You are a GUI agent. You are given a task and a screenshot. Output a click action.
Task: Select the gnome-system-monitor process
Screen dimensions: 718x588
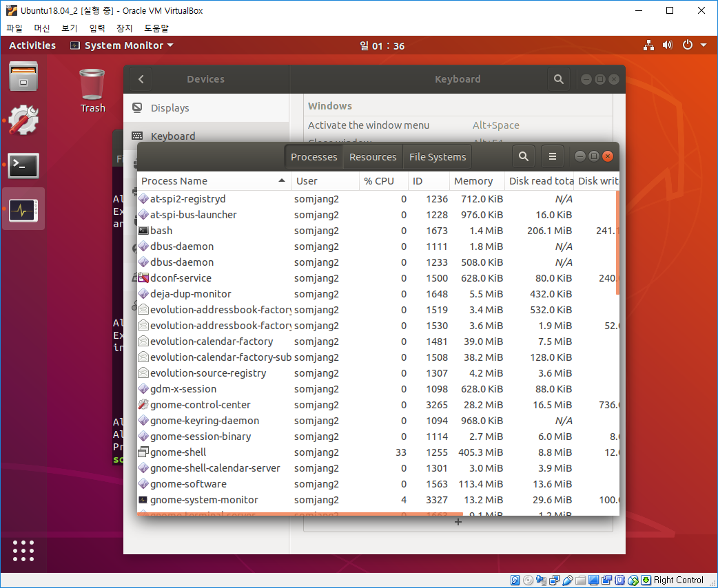click(378, 500)
